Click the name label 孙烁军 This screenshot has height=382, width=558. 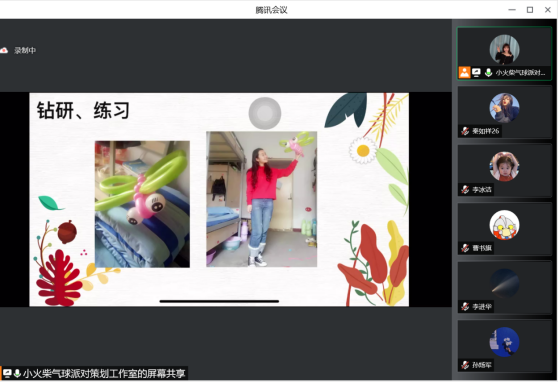pos(482,365)
